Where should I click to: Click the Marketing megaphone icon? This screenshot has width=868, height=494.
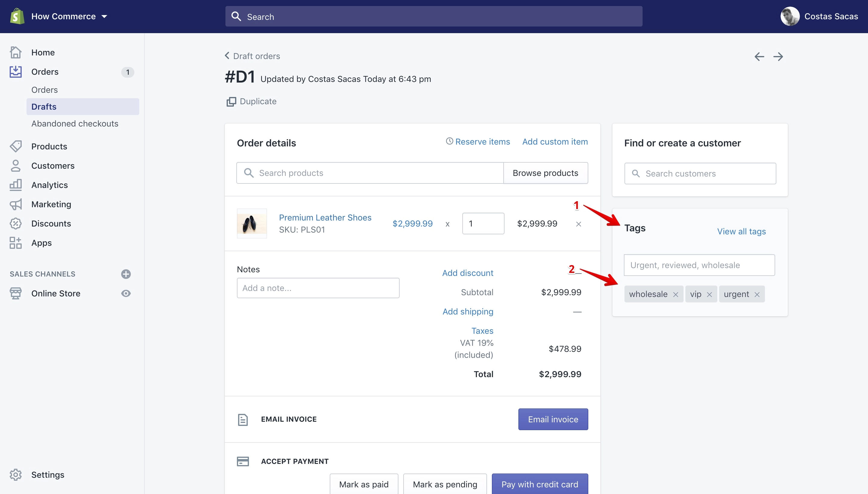(16, 204)
